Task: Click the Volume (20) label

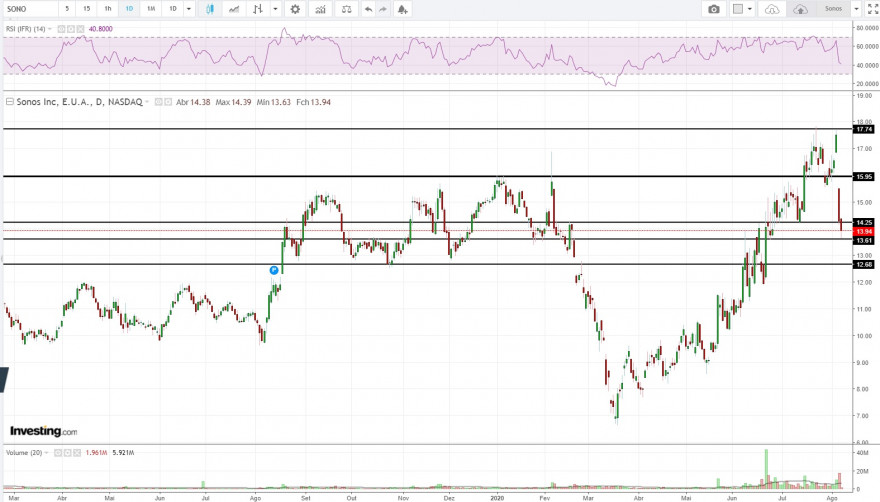Action: pos(24,453)
